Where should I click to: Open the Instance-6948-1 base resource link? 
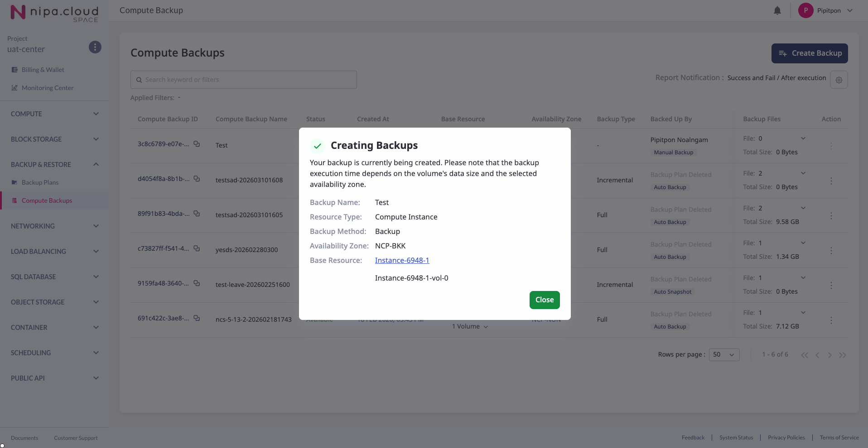(x=402, y=261)
